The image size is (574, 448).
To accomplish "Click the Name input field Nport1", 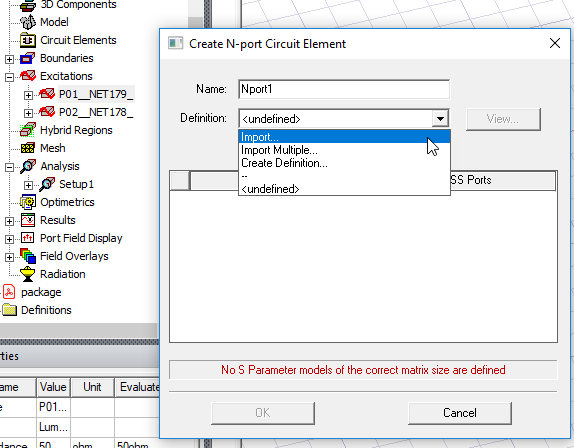I will pos(344,89).
